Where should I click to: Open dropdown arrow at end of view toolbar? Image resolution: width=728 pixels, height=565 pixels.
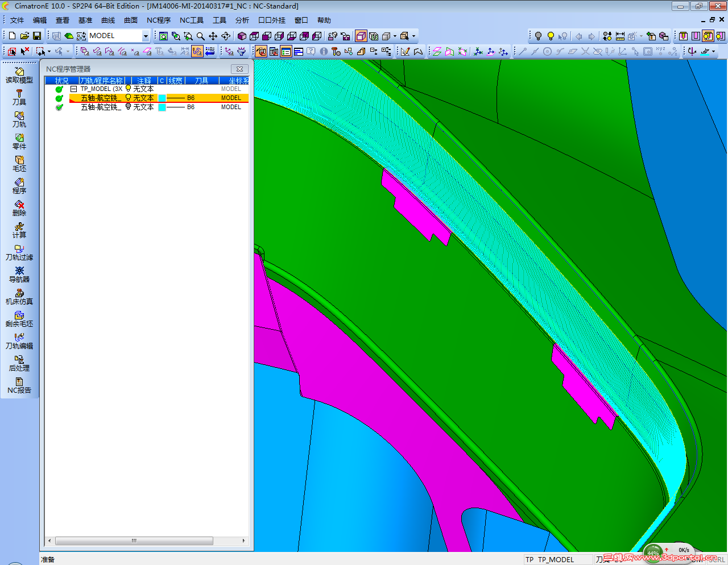(x=413, y=36)
